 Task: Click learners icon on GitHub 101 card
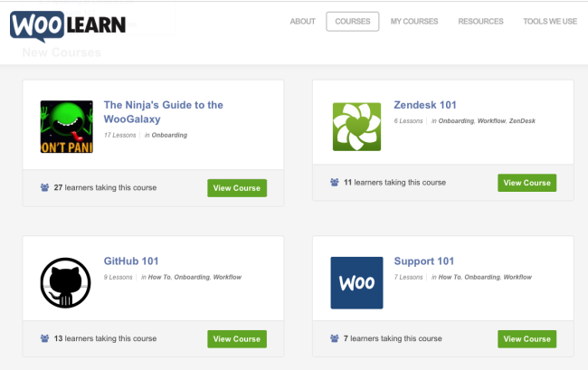tap(44, 338)
